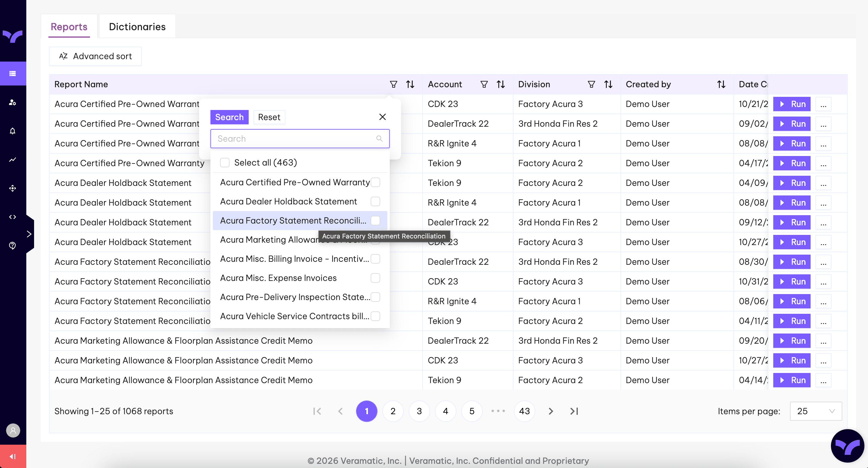Open the analytics trend line icon
The image size is (868, 468).
tap(13, 159)
